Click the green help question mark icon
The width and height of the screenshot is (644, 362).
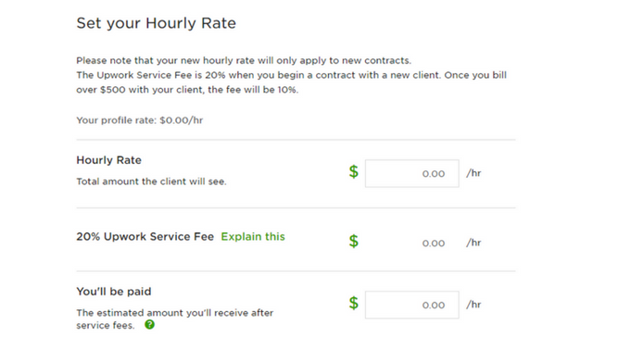[149, 325]
